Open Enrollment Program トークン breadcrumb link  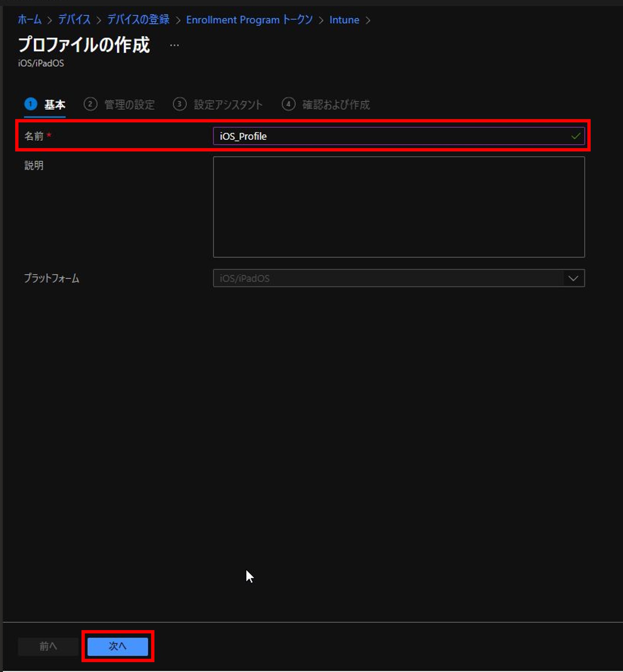coord(249,20)
